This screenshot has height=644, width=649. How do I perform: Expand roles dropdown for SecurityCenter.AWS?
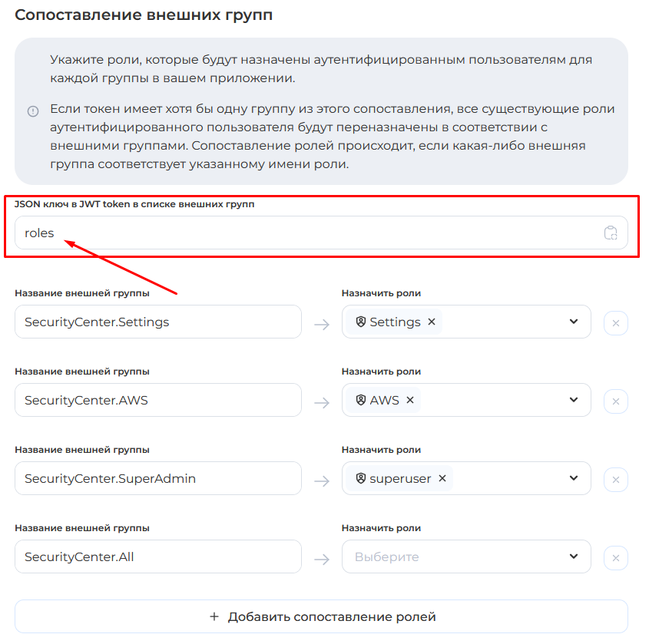pyautogui.click(x=574, y=401)
